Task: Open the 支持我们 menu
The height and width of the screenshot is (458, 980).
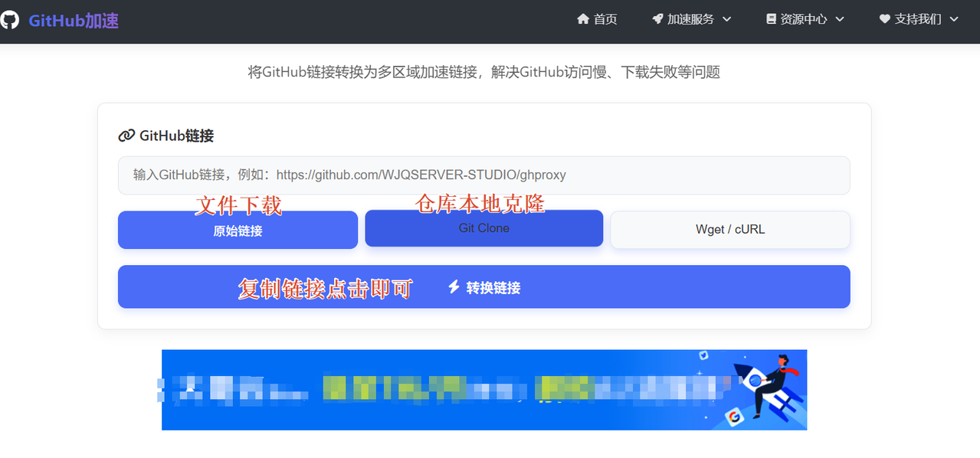Action: [x=918, y=19]
